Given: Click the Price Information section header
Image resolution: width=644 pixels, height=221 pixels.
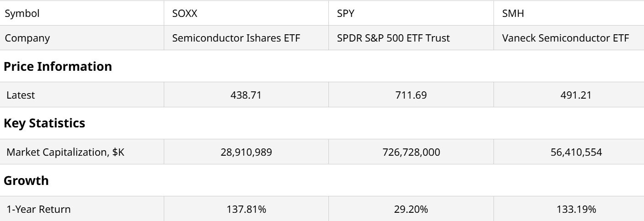Looking at the screenshot, I should pyautogui.click(x=58, y=66).
